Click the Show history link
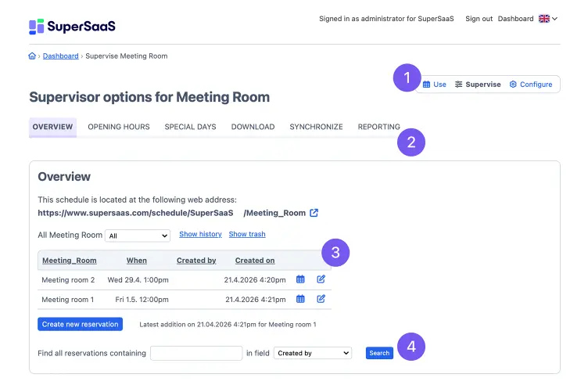588x385 pixels. (201, 234)
